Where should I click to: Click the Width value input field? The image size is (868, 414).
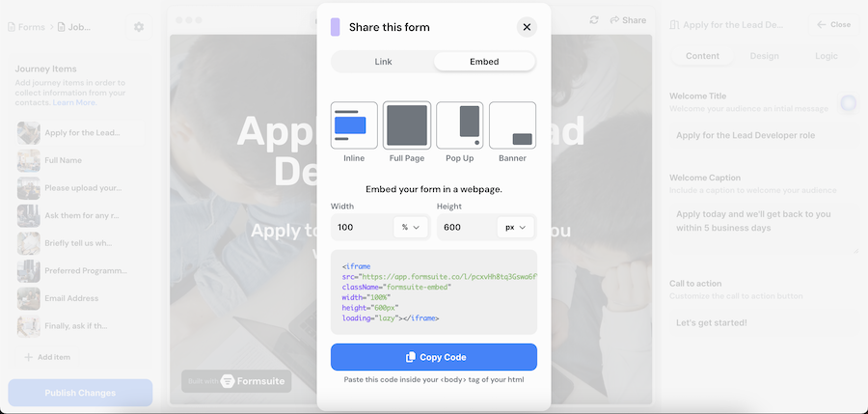click(362, 228)
